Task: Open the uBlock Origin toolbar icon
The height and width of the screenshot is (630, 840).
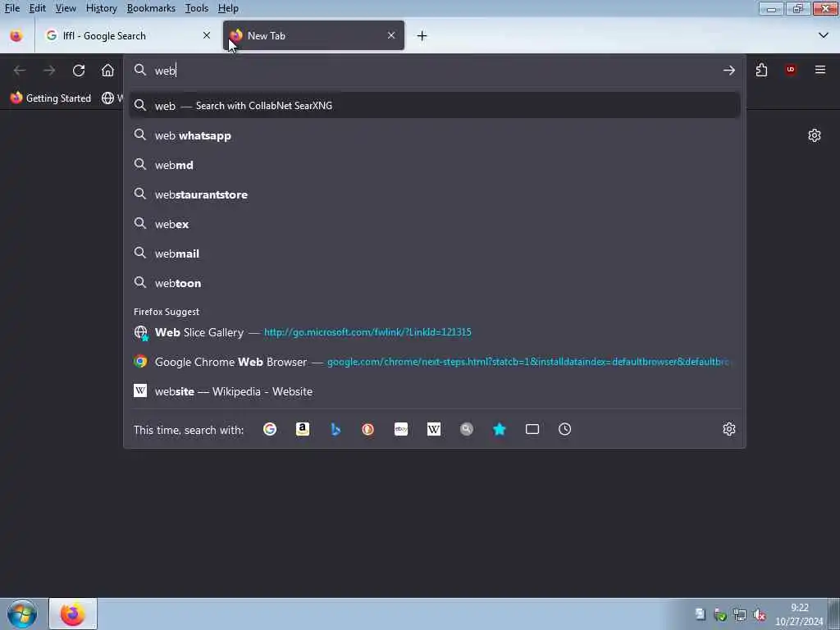Action: [x=790, y=71]
